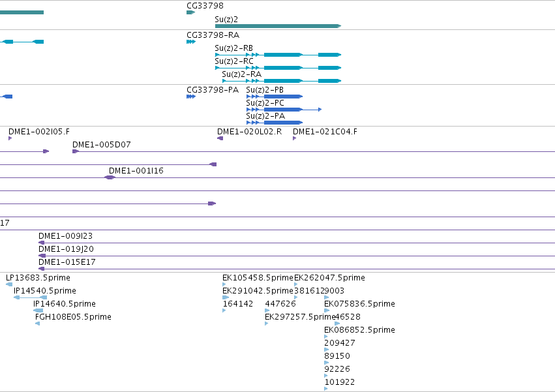This screenshot has width=555, height=392.
Task: Click the DME1-001I16 clone label
Action: (x=136, y=171)
